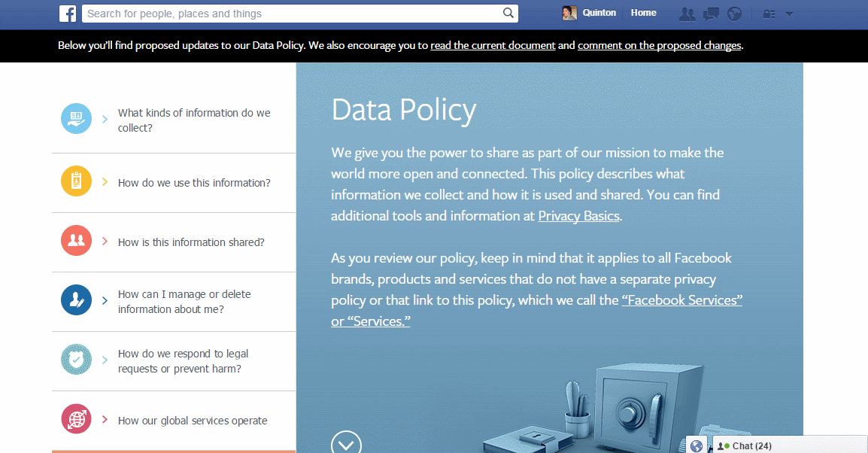Expand chevron beside 'How our global services operate'

point(105,420)
